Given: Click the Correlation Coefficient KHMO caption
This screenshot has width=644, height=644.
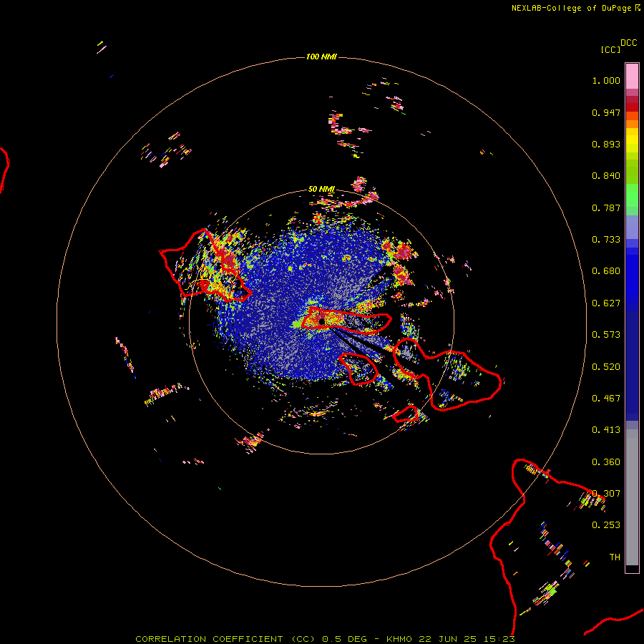Looking at the screenshot, I should click(x=325, y=639).
